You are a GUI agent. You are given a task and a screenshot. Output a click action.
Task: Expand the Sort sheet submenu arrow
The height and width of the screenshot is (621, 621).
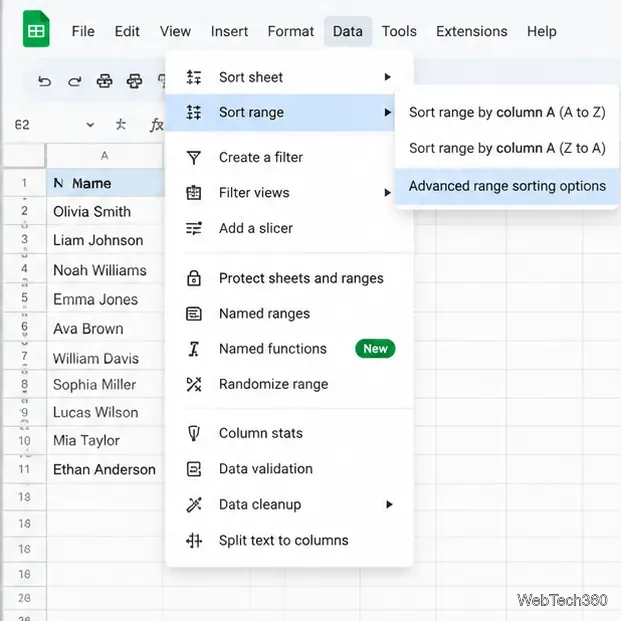pos(388,77)
